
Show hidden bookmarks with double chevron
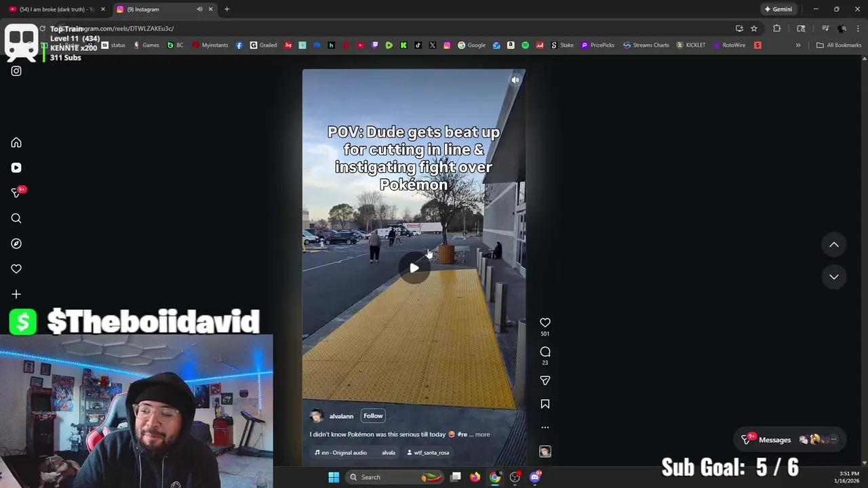coord(798,45)
